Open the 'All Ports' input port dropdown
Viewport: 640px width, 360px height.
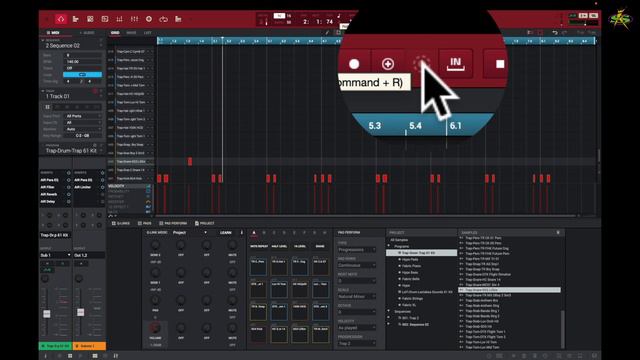pyautogui.click(x=83, y=116)
